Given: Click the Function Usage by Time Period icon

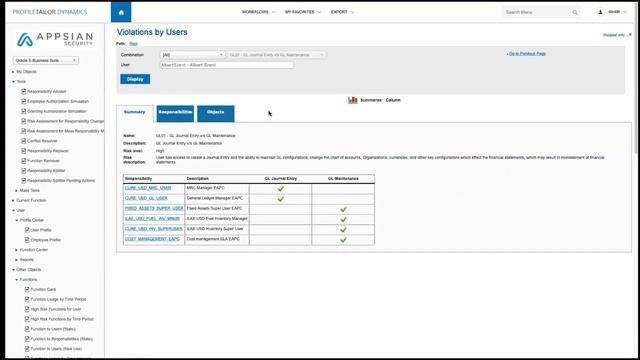Looking at the screenshot, I should pos(27,299).
